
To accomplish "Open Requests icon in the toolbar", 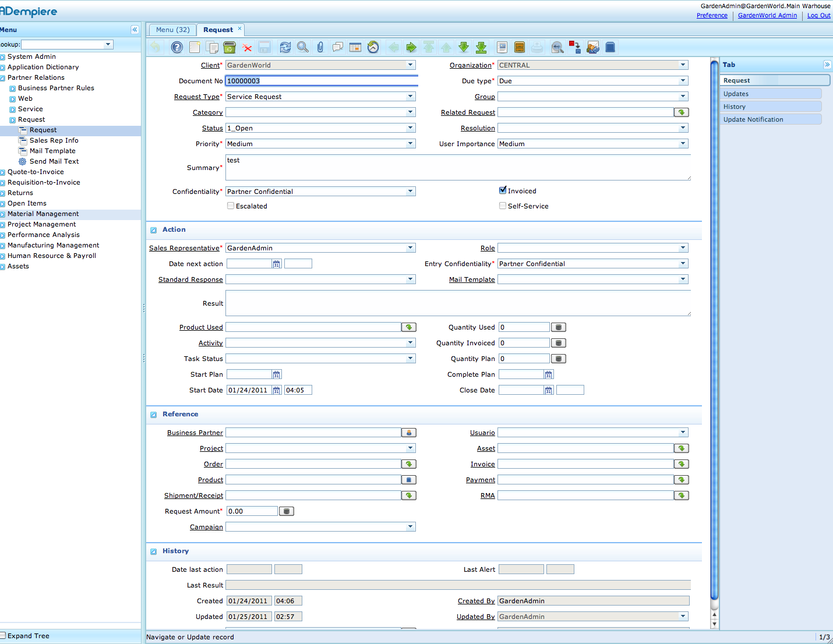I will coord(593,47).
